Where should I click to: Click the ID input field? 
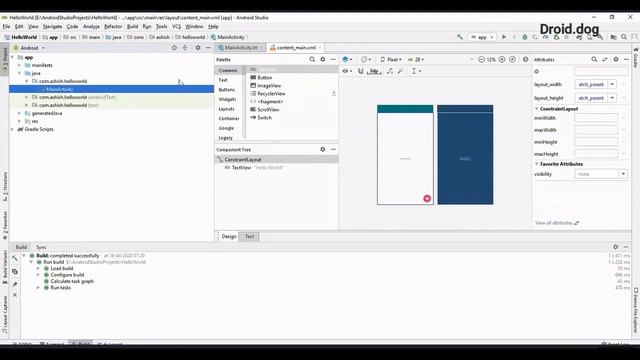pos(601,71)
